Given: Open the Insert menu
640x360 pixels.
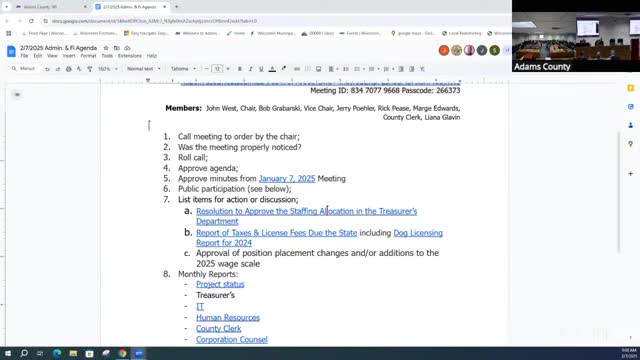Looking at the screenshot, I should pos(69,56).
